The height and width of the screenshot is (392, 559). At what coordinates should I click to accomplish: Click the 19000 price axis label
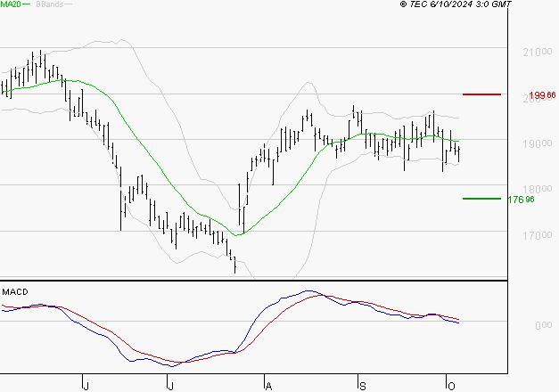[x=538, y=143]
